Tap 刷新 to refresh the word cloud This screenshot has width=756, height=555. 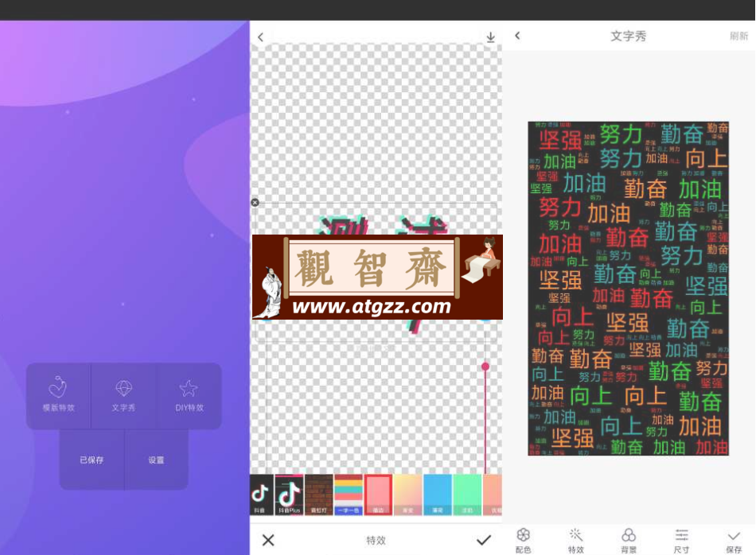point(738,36)
